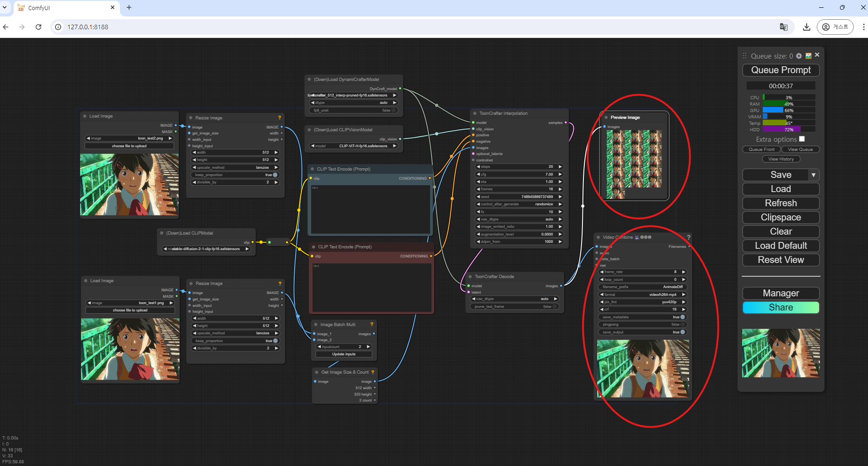Click Update inputs in Image Batch Multi
The image size is (868, 466).
pos(344,354)
